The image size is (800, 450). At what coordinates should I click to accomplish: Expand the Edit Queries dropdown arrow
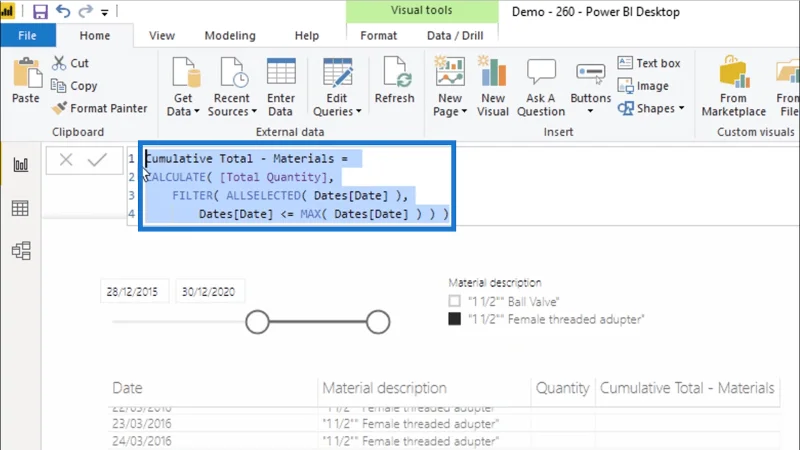359,111
